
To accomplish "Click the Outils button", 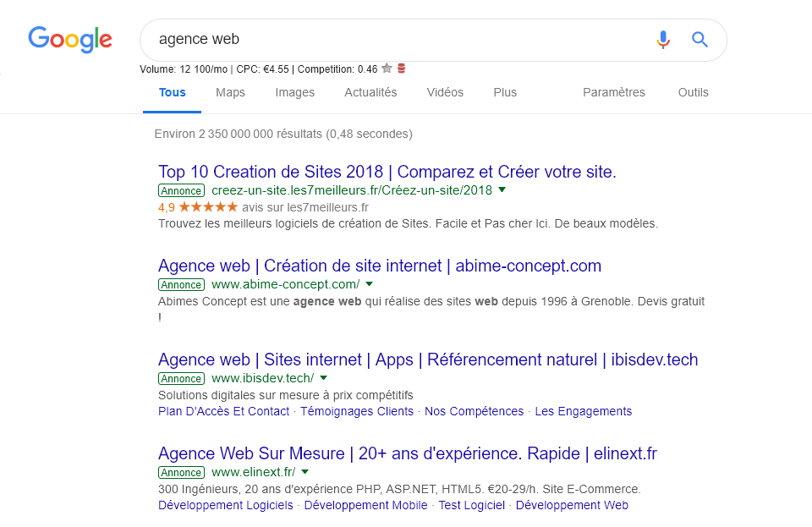I will 693,92.
